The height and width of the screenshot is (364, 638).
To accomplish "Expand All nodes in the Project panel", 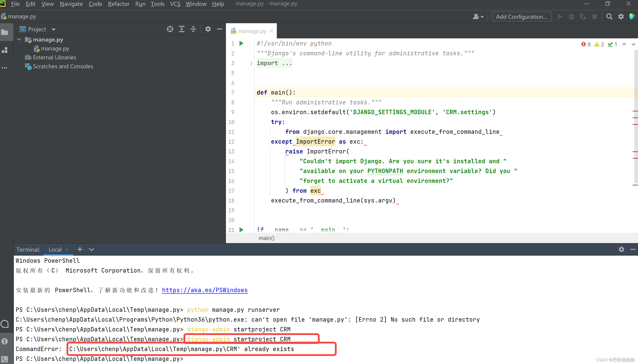I will [x=182, y=29].
